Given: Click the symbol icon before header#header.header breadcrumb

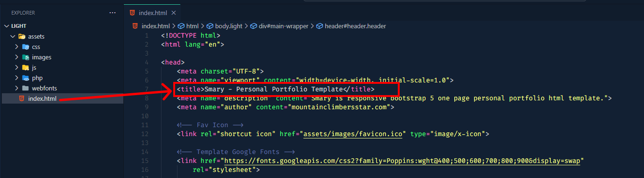Looking at the screenshot, I should [320, 26].
